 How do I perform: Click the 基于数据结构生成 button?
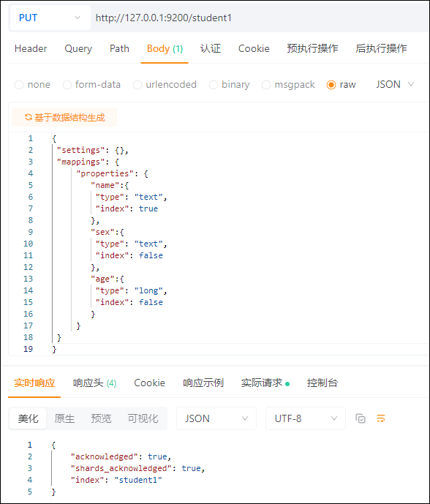tap(64, 117)
